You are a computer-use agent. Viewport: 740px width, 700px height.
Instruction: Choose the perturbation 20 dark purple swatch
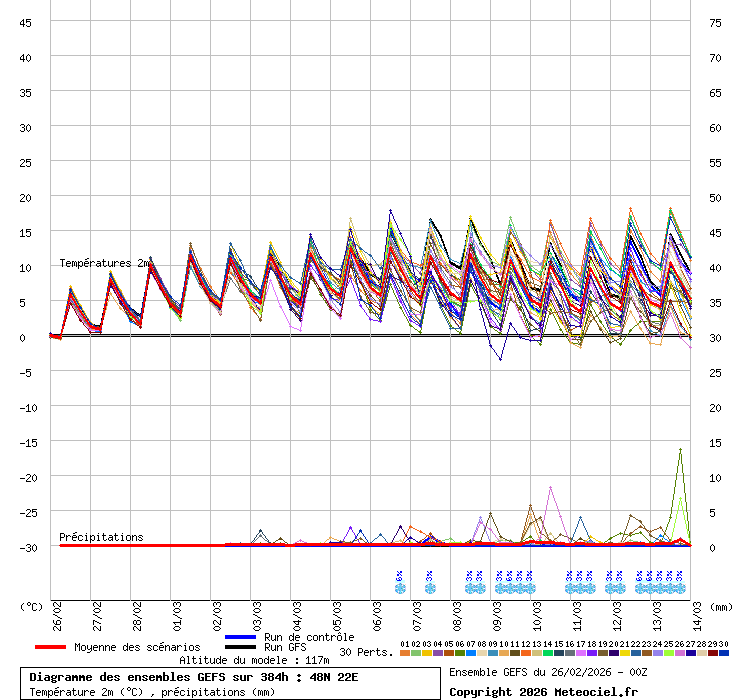point(614,653)
